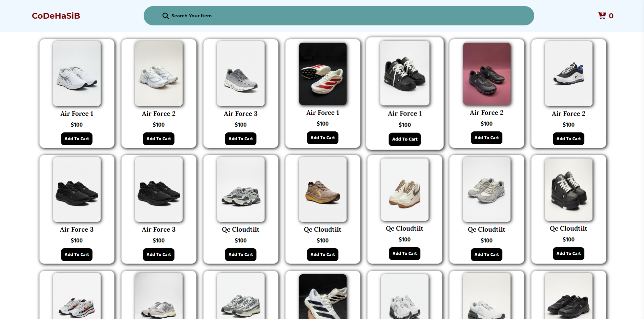Open the shopping cart icon
Screen dimensions: 644x319
(602, 16)
